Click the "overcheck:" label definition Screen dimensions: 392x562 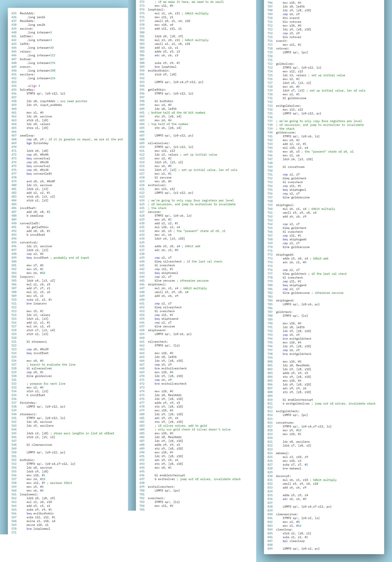[156, 498]
